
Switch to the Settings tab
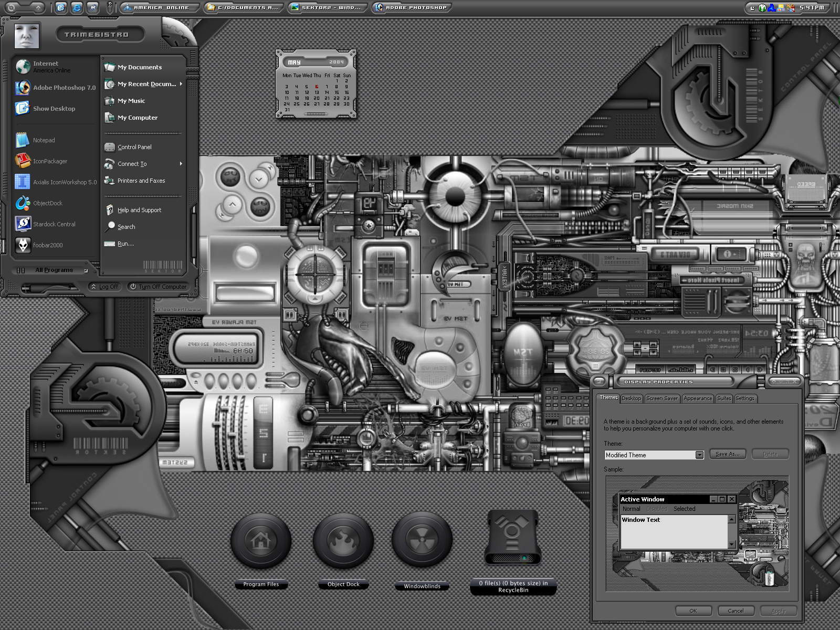click(x=744, y=398)
